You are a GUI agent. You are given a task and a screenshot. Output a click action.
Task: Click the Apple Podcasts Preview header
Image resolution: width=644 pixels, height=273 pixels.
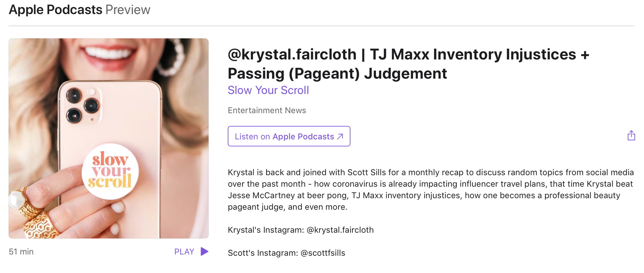tap(80, 10)
